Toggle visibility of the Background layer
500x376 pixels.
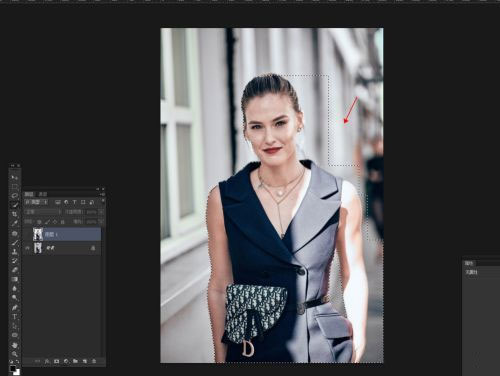tap(28, 248)
